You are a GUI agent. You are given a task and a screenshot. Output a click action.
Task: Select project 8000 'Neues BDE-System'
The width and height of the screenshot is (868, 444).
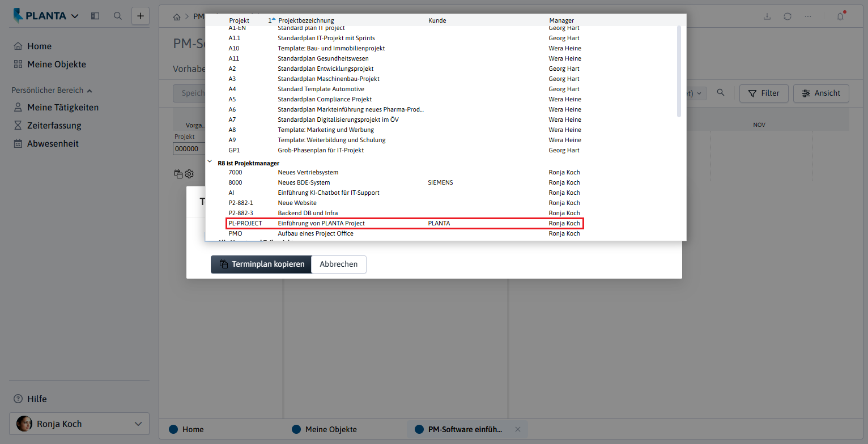click(x=405, y=182)
